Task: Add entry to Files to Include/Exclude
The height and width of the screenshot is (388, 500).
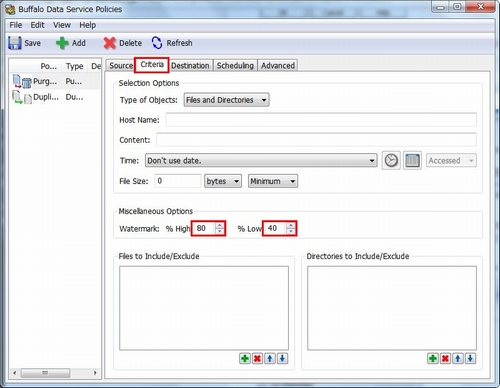Action: pos(245,359)
